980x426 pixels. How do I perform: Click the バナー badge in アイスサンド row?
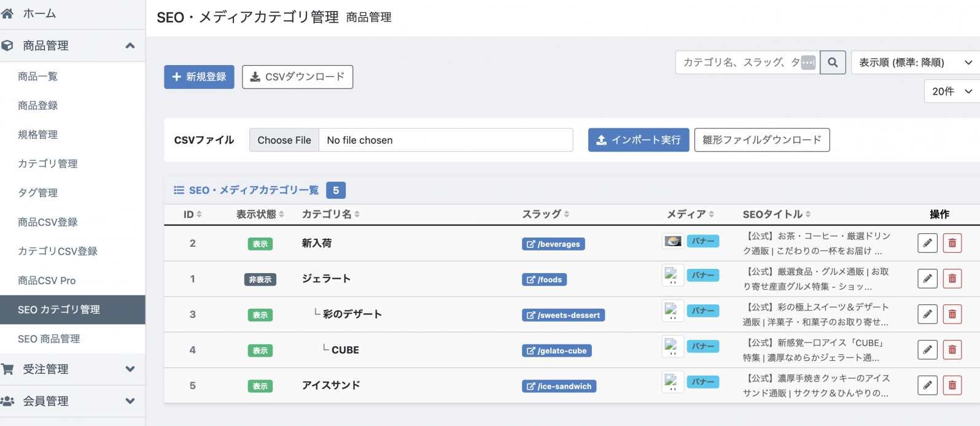[703, 382]
